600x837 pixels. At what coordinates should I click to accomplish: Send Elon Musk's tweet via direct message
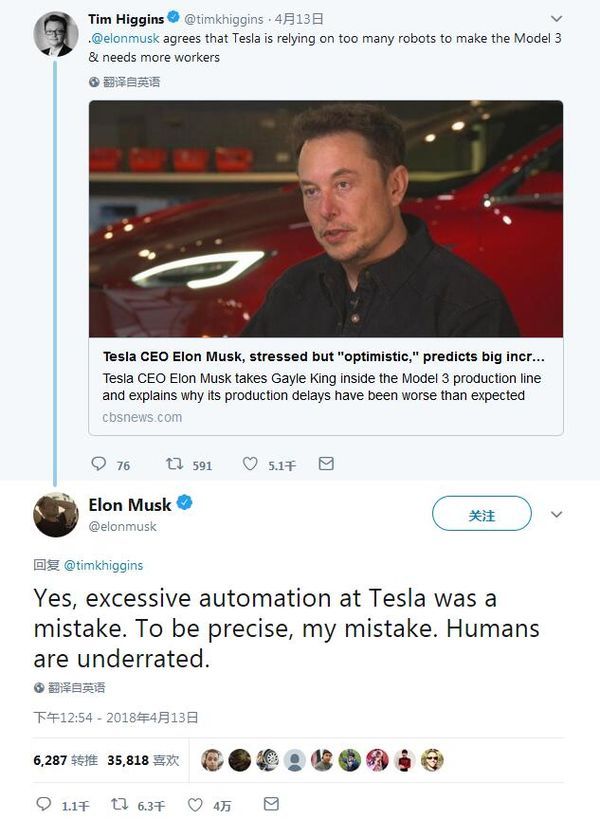click(x=271, y=805)
